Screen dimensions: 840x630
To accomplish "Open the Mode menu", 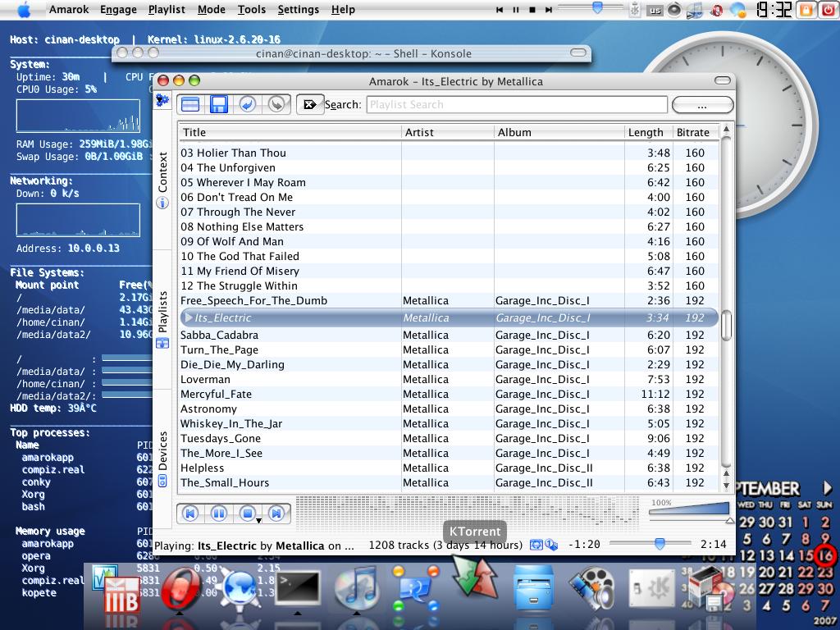I will tap(212, 10).
